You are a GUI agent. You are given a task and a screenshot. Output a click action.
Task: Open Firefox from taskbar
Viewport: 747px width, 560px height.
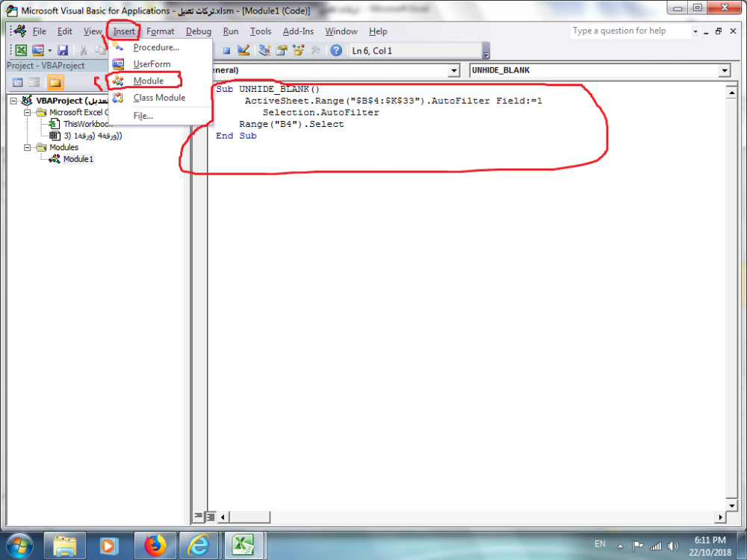[155, 546]
